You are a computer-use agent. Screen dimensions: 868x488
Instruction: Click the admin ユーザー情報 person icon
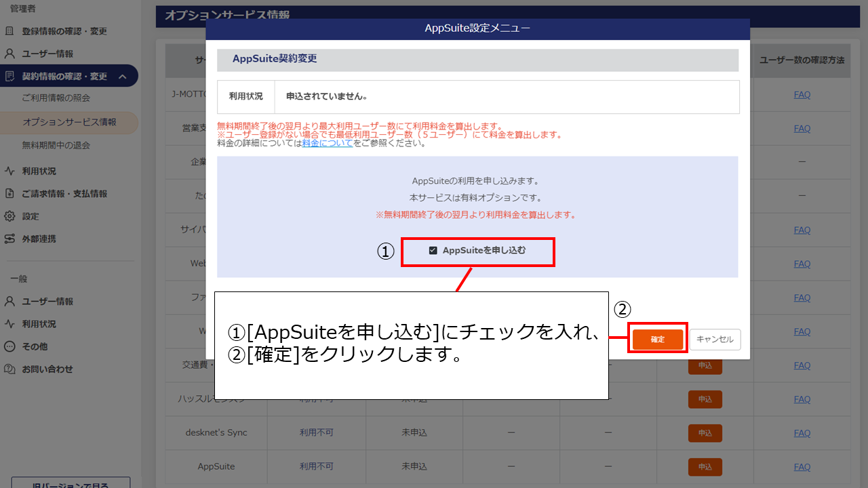pos(9,54)
